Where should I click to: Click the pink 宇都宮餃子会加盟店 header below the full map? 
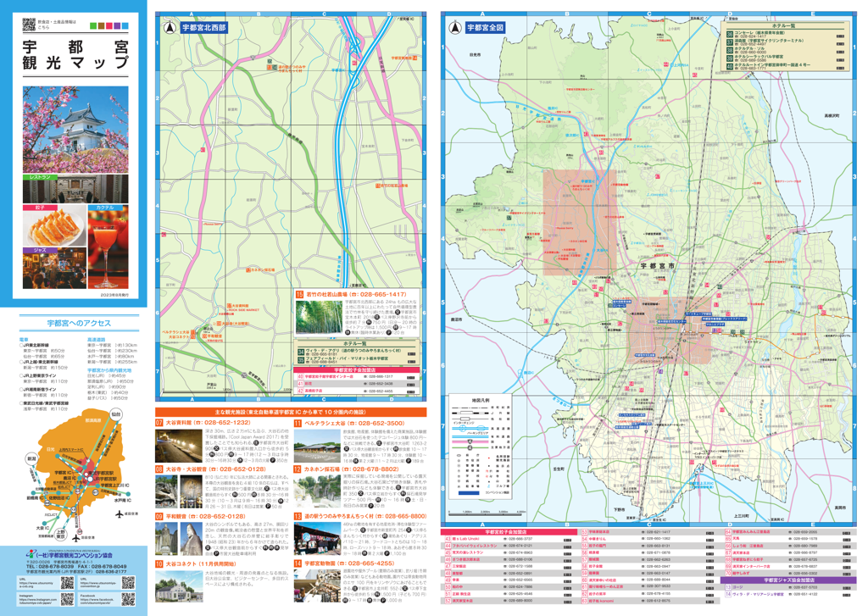coord(509,532)
